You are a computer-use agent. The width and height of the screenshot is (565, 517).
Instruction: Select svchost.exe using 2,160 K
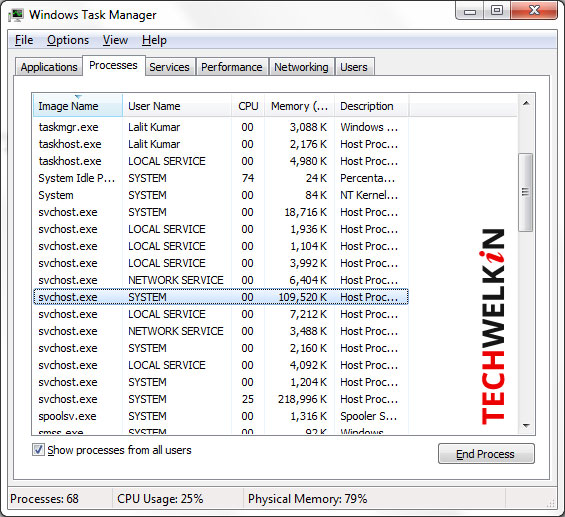click(221, 348)
